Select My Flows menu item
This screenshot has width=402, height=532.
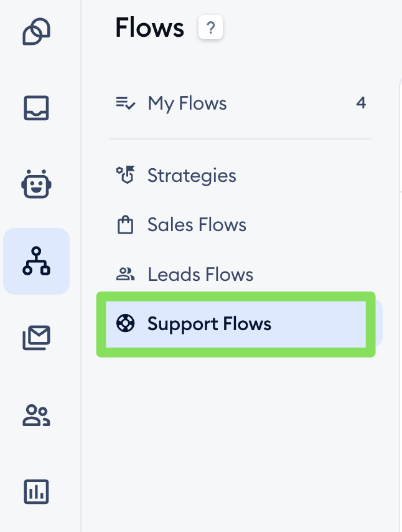[187, 103]
